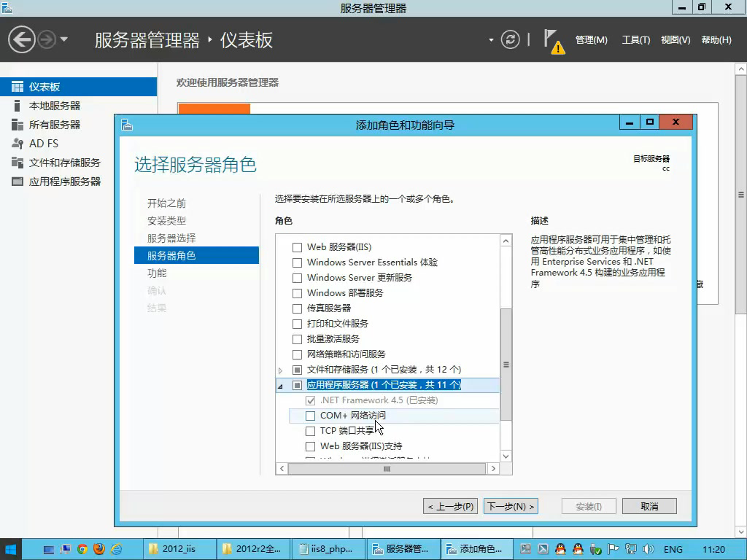Check Windows Server 更新服务 role

point(298,278)
